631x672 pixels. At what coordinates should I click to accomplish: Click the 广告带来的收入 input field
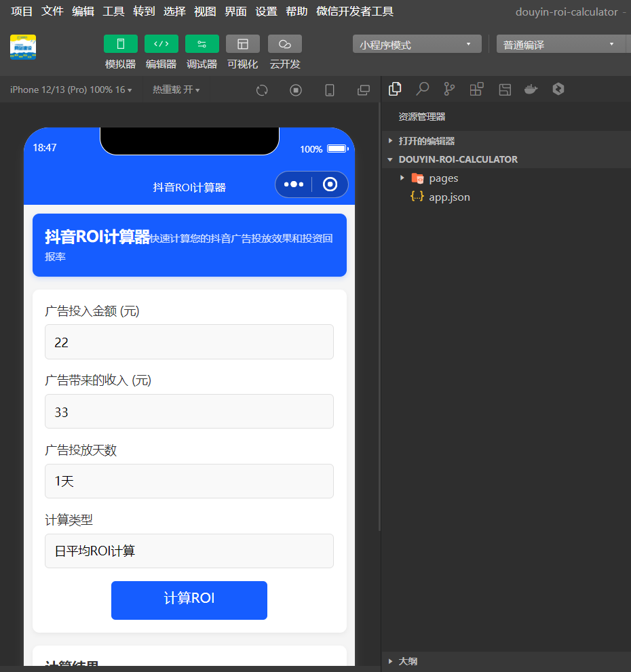pyautogui.click(x=189, y=412)
